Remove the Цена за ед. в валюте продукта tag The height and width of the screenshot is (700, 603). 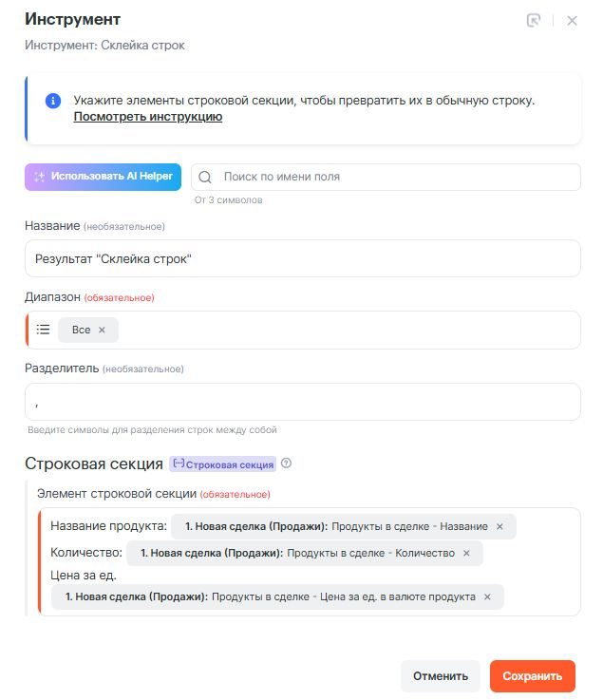[487, 597]
